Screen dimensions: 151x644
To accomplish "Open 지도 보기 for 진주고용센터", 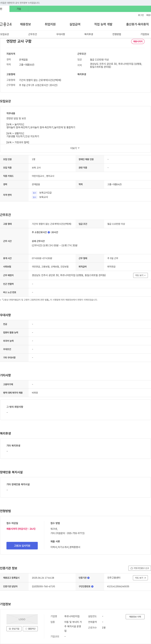I will 140,578.
